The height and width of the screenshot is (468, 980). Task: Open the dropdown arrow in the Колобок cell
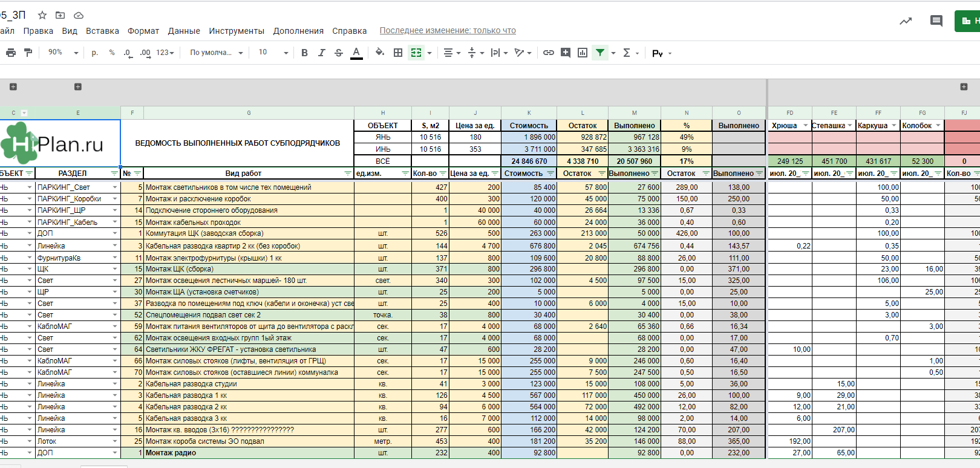tap(938, 125)
